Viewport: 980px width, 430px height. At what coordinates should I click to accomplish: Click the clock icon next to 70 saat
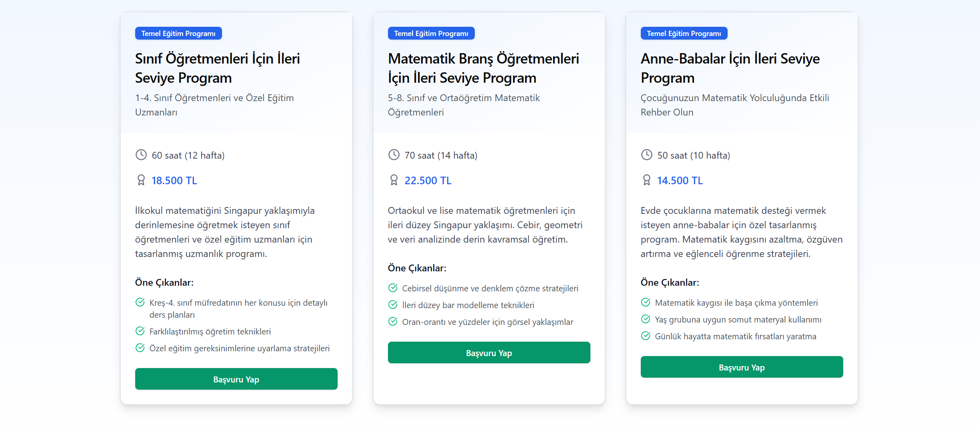[394, 155]
